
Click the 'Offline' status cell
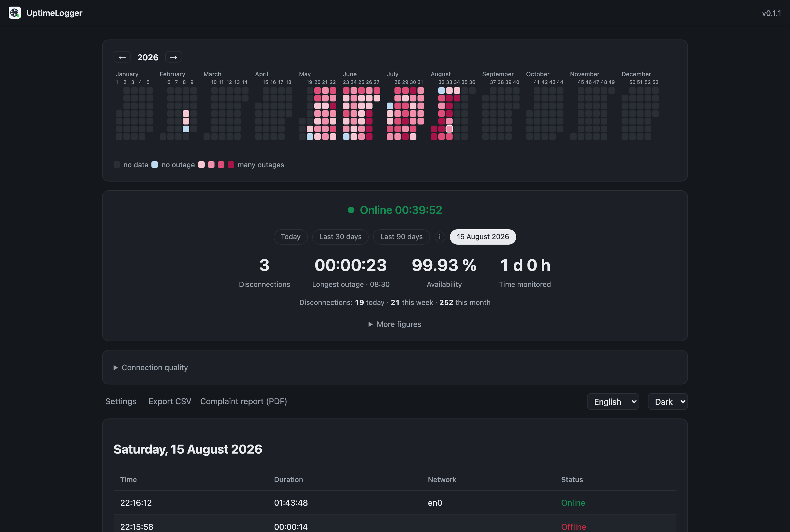click(x=574, y=527)
